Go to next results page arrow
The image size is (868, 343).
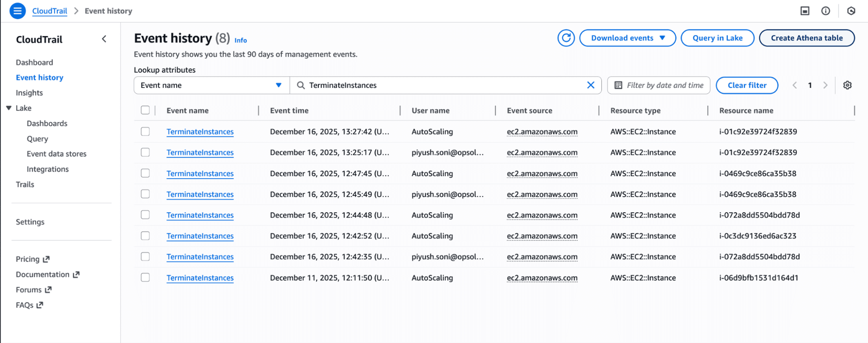tap(825, 85)
